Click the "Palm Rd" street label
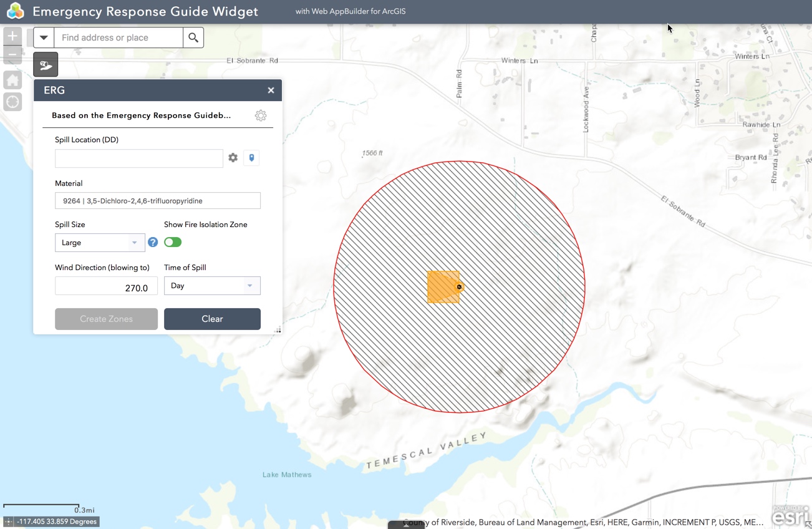The height and width of the screenshot is (529, 812). click(460, 82)
